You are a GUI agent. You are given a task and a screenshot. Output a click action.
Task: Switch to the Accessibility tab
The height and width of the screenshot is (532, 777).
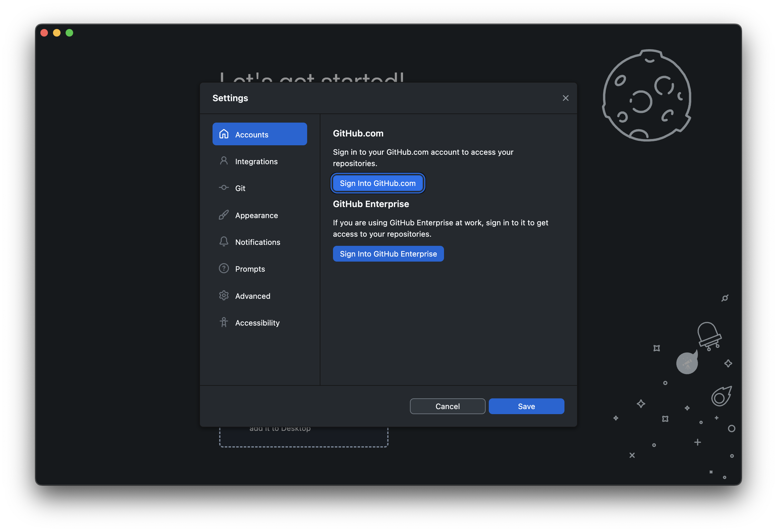point(260,322)
